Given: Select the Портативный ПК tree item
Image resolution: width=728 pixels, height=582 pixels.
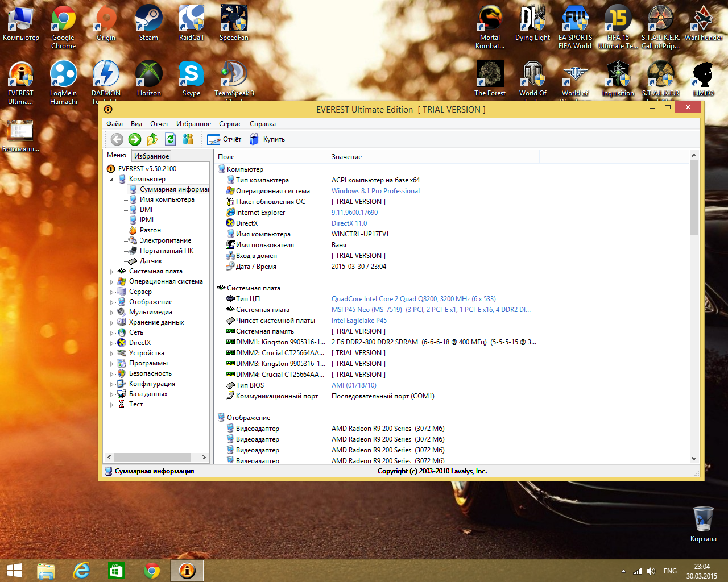Looking at the screenshot, I should click(x=162, y=251).
